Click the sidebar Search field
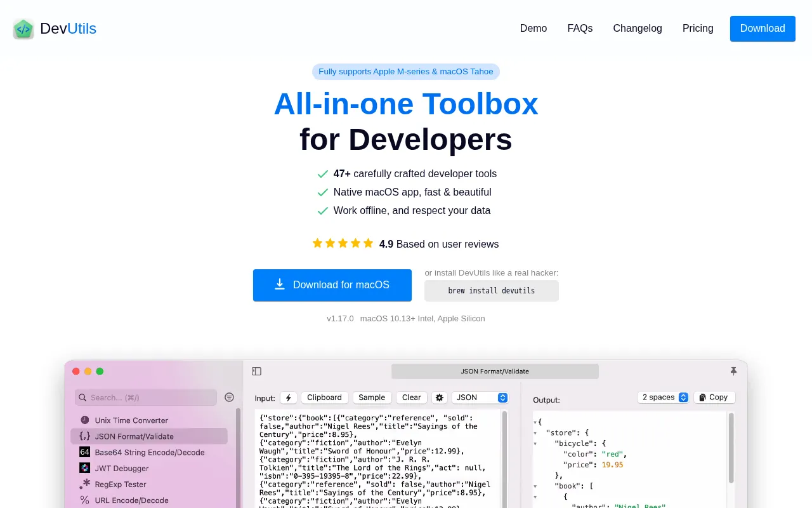This screenshot has width=812, height=508. click(146, 398)
